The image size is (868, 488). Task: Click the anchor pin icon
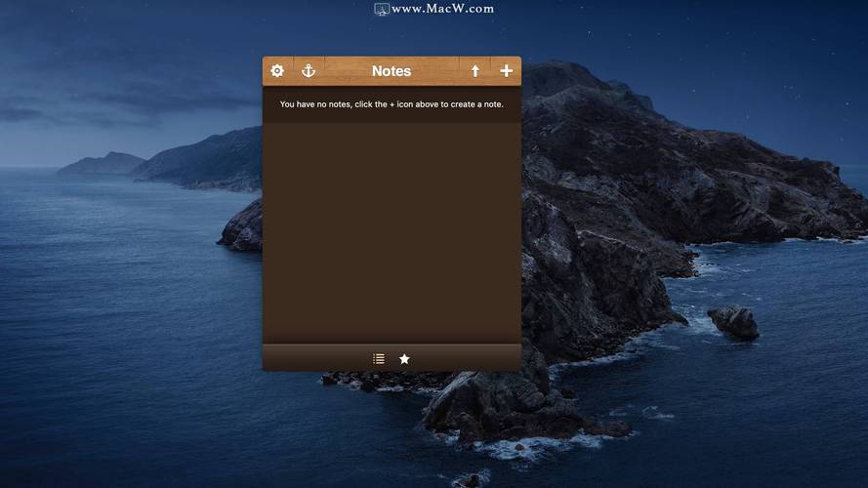pyautogui.click(x=309, y=71)
